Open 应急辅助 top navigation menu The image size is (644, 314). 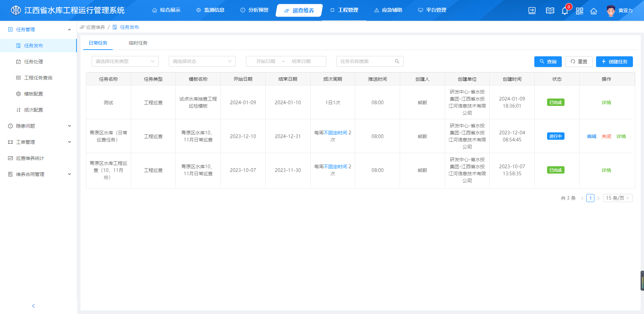(388, 10)
